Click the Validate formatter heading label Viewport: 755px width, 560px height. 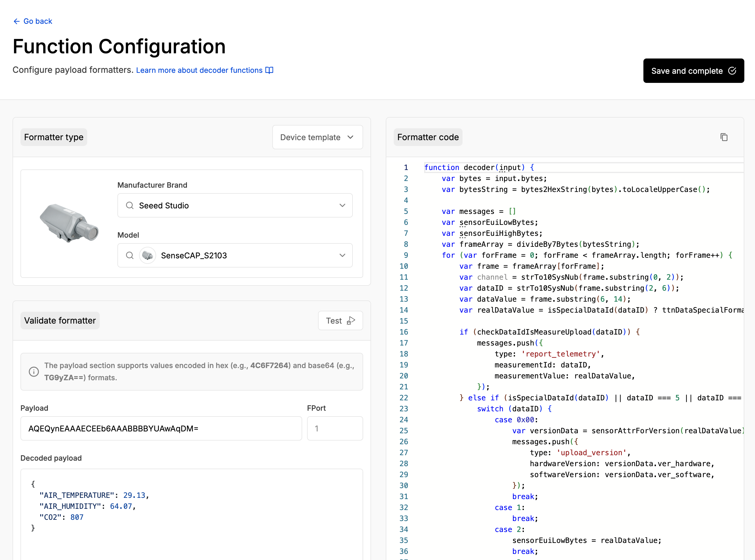pos(60,321)
